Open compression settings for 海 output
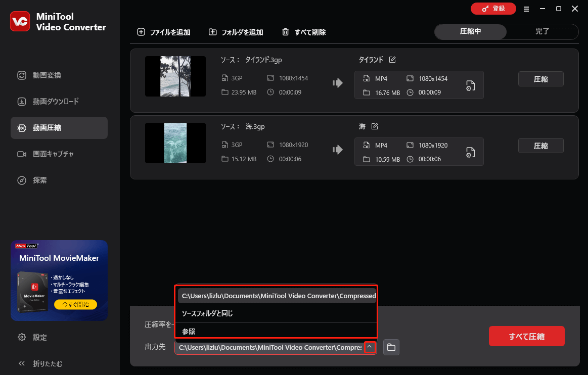 (x=470, y=152)
